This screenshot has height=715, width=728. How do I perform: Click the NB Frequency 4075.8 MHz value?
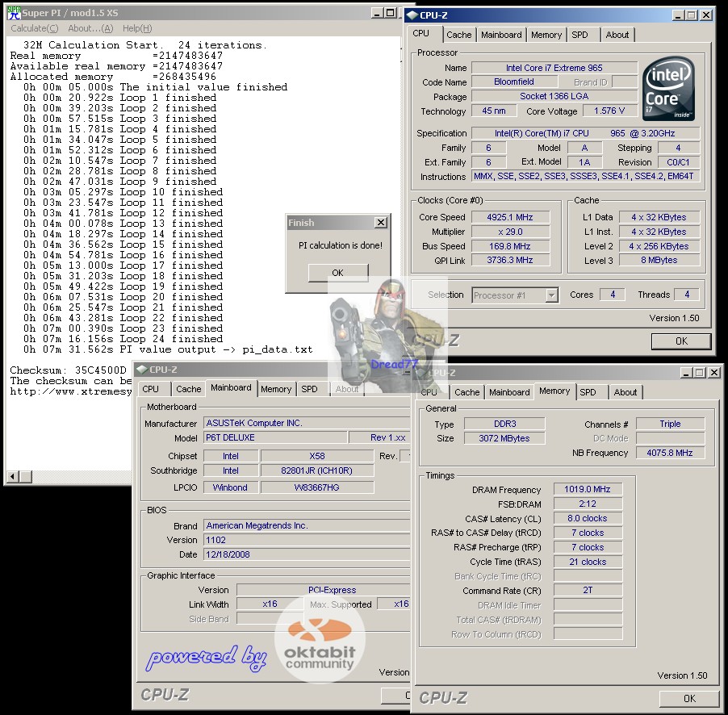[670, 453]
